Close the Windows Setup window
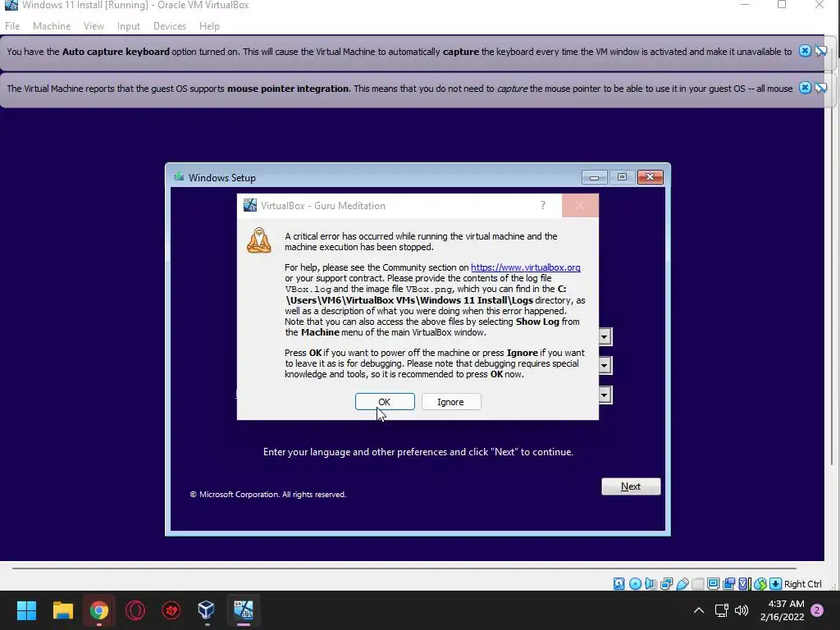Screen dimensions: 840x630 click(x=651, y=177)
